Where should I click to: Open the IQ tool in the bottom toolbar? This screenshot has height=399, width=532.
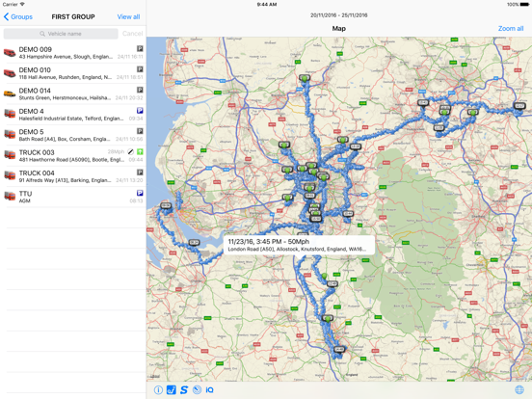coord(210,389)
